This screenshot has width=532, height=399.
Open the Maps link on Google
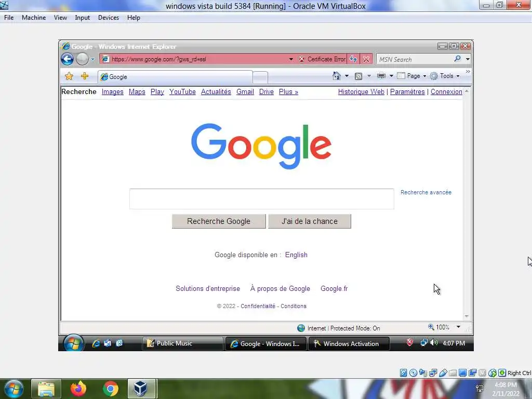pyautogui.click(x=137, y=92)
